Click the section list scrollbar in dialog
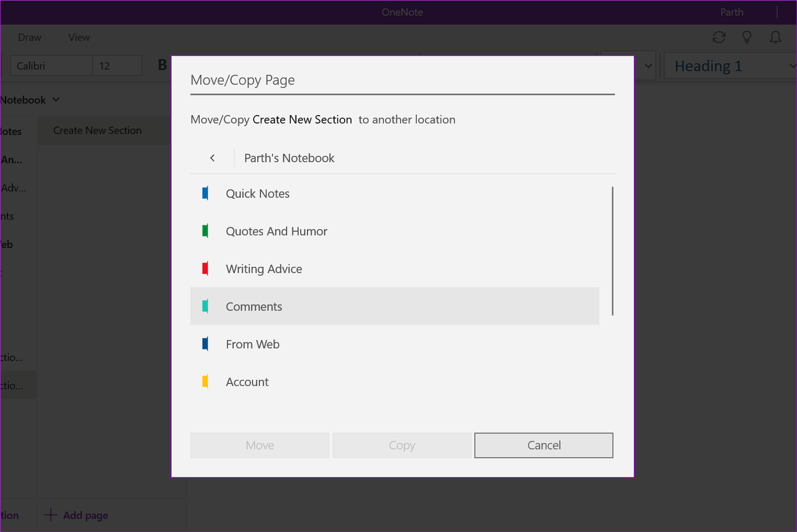797x532 pixels. pos(613,251)
